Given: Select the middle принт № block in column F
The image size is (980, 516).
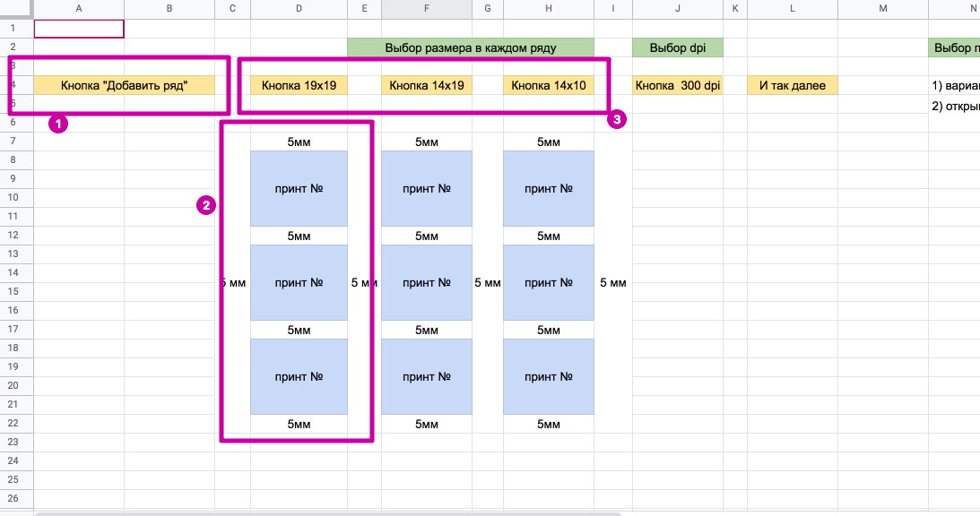Looking at the screenshot, I should [x=427, y=283].
